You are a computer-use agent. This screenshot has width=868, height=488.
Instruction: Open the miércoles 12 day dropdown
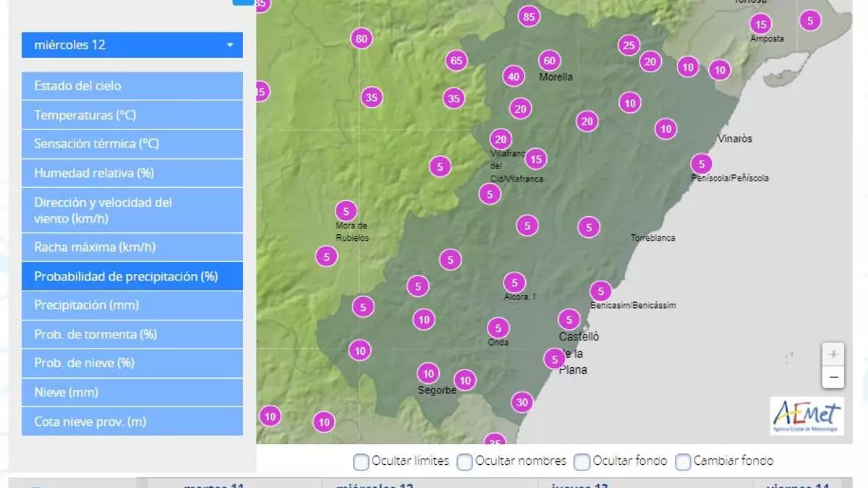pyautogui.click(x=132, y=45)
